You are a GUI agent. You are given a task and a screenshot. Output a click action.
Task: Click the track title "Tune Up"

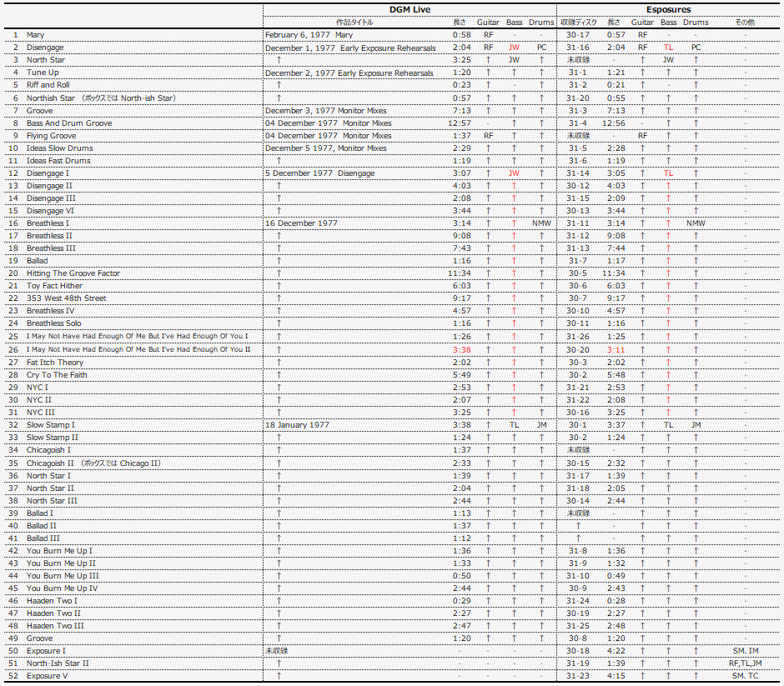(x=43, y=73)
